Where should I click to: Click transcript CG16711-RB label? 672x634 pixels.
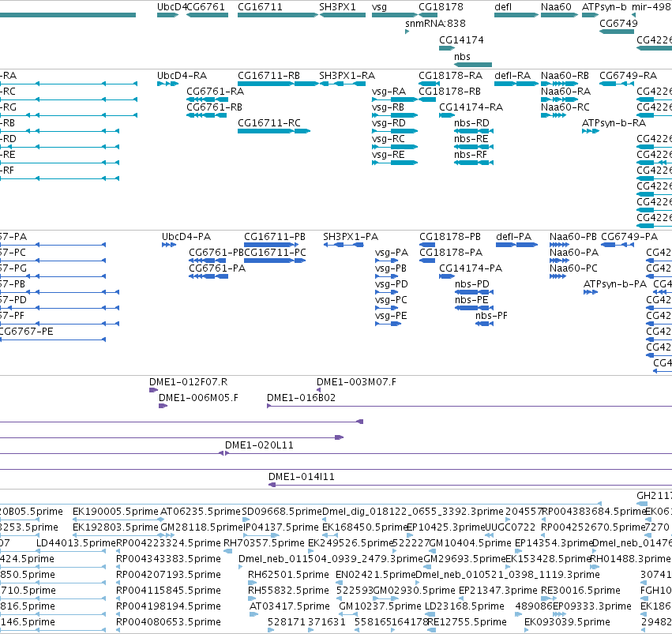tap(268, 75)
